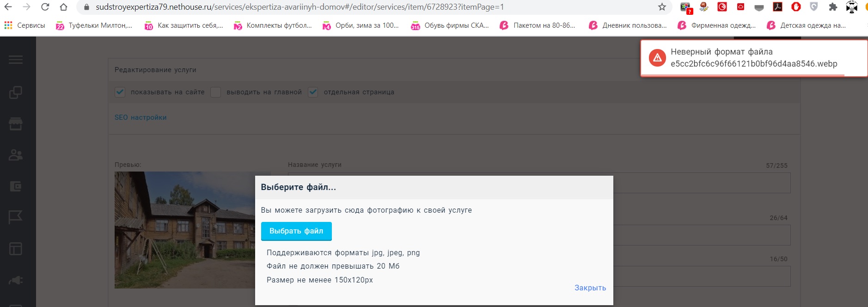
Task: Open the layout template icon in sidebar
Action: (x=16, y=249)
